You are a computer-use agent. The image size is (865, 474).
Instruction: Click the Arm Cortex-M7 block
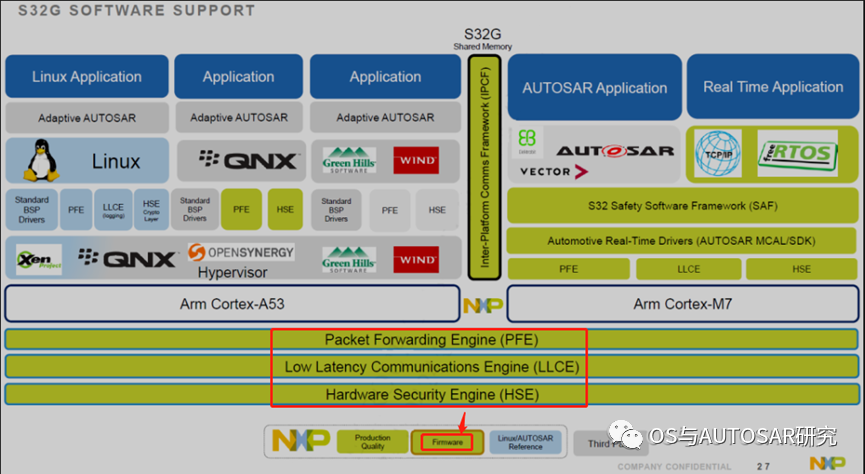click(x=682, y=303)
